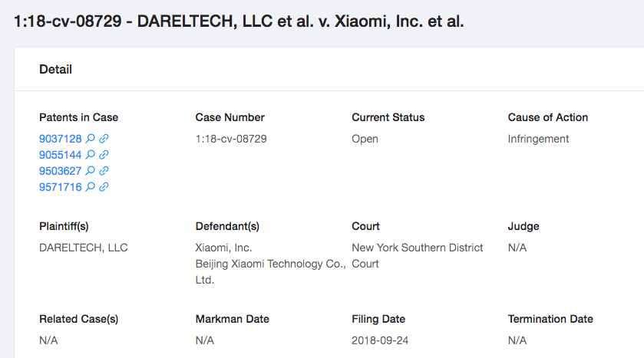Open patent number 9503627
The width and height of the screenshot is (644, 358).
(61, 171)
